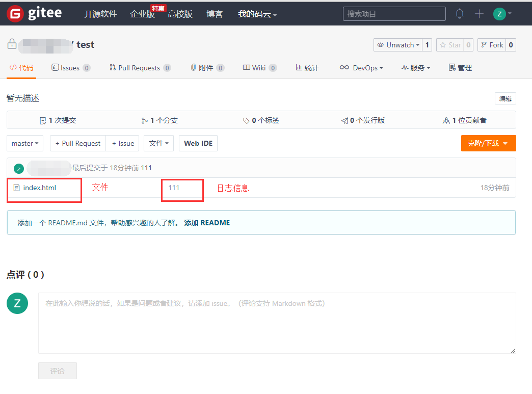This screenshot has height=394, width=532.
Task: Click the watchers count 1
Action: [427, 45]
